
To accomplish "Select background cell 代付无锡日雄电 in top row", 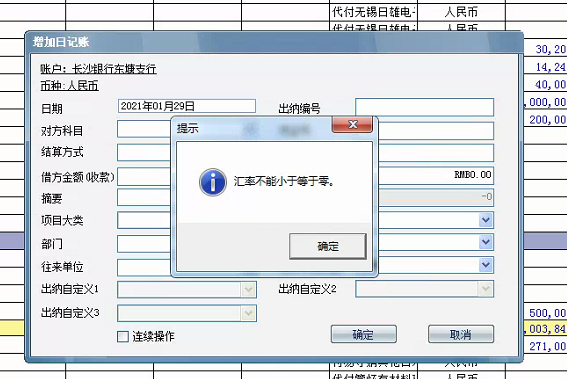I will pos(374,12).
